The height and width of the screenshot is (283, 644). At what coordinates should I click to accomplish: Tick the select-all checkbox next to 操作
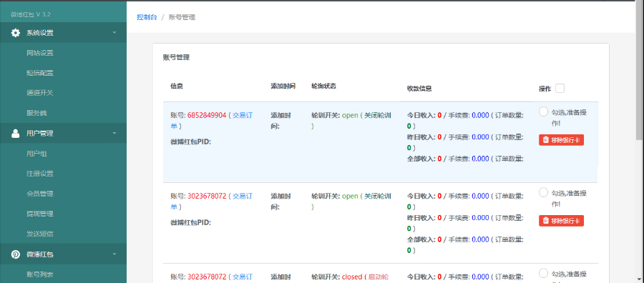560,88
